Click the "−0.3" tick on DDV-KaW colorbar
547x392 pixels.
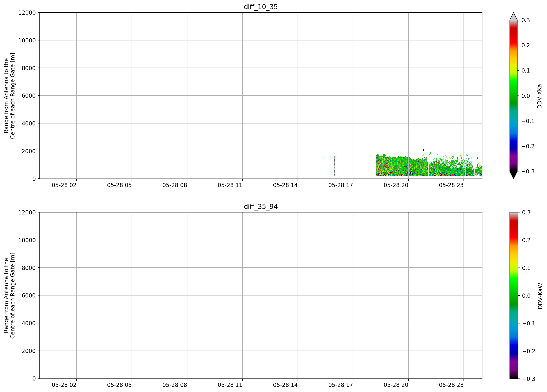click(529, 379)
